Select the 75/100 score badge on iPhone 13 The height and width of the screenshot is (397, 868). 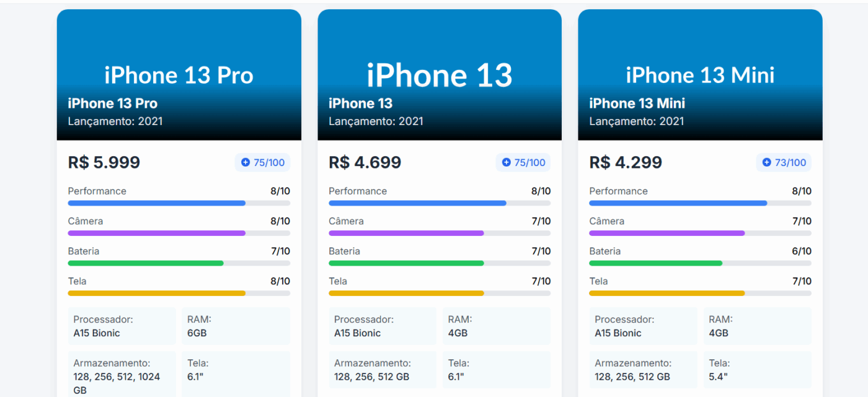(523, 163)
